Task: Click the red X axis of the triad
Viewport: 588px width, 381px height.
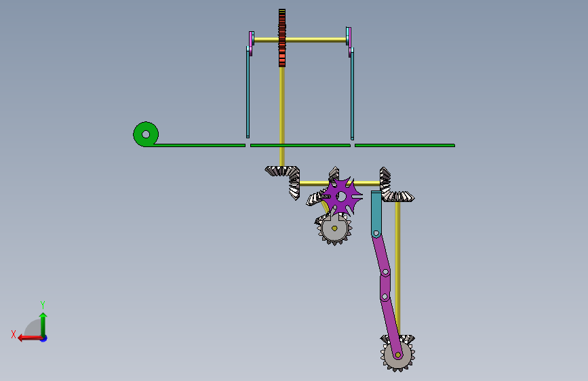Action: 30,338
